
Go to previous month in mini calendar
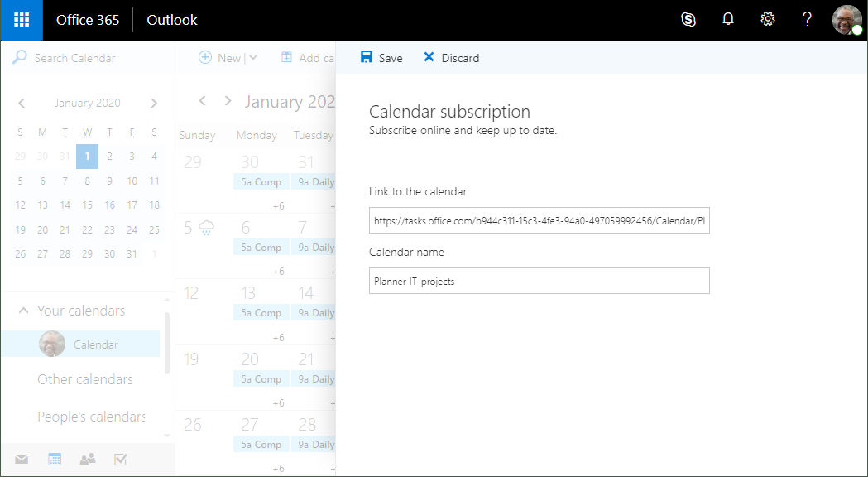[22, 104]
